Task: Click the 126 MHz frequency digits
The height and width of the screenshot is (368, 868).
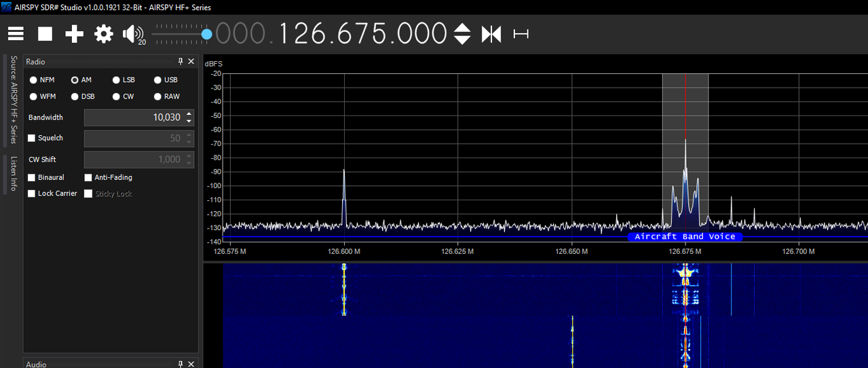Action: (x=304, y=33)
